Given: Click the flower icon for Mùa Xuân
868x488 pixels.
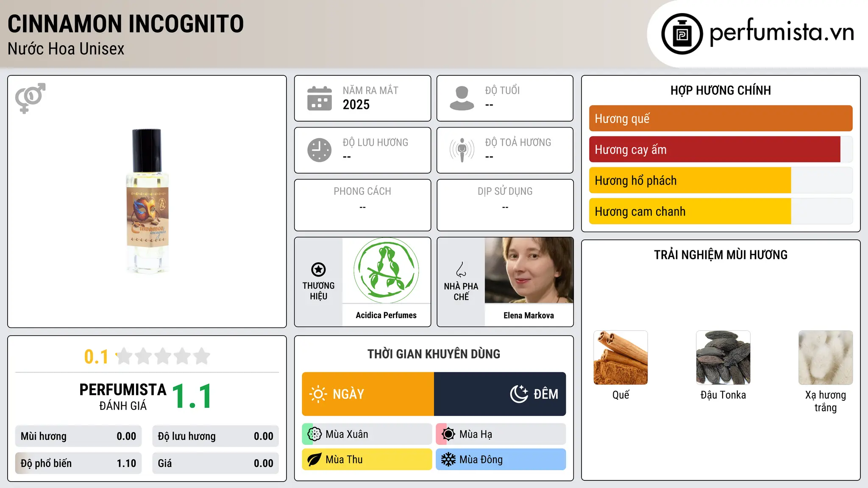Looking at the screenshot, I should (x=314, y=434).
